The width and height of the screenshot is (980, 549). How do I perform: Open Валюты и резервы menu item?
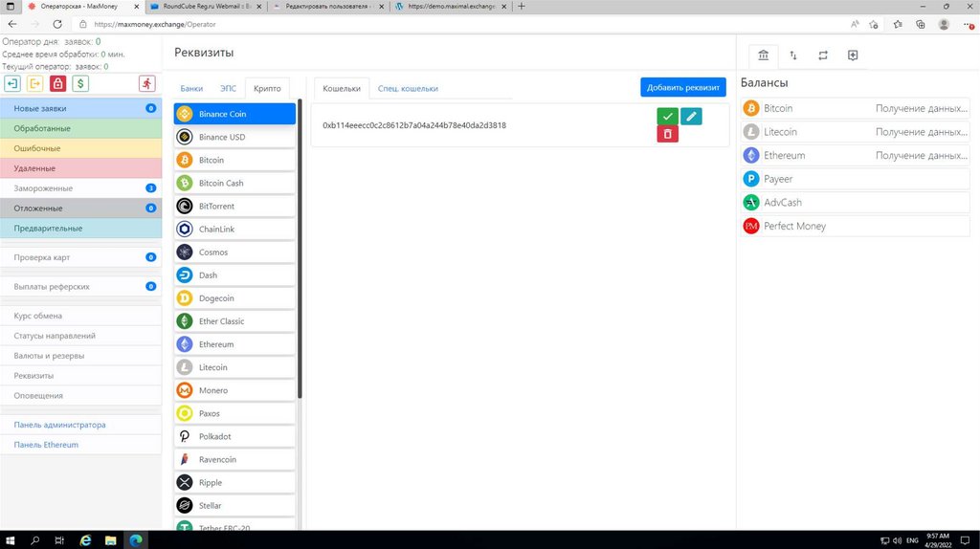(x=80, y=356)
